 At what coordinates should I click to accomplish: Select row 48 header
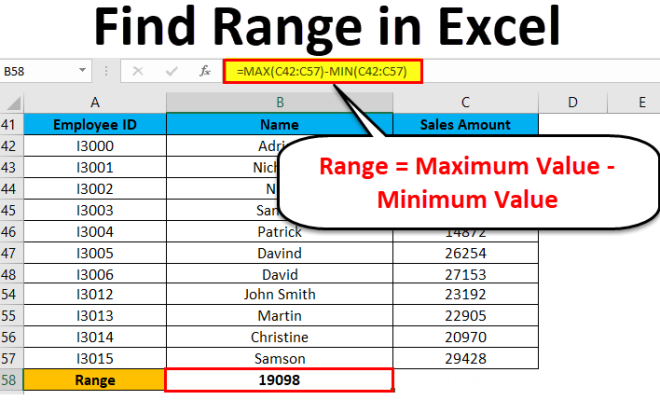pyautogui.click(x=11, y=274)
